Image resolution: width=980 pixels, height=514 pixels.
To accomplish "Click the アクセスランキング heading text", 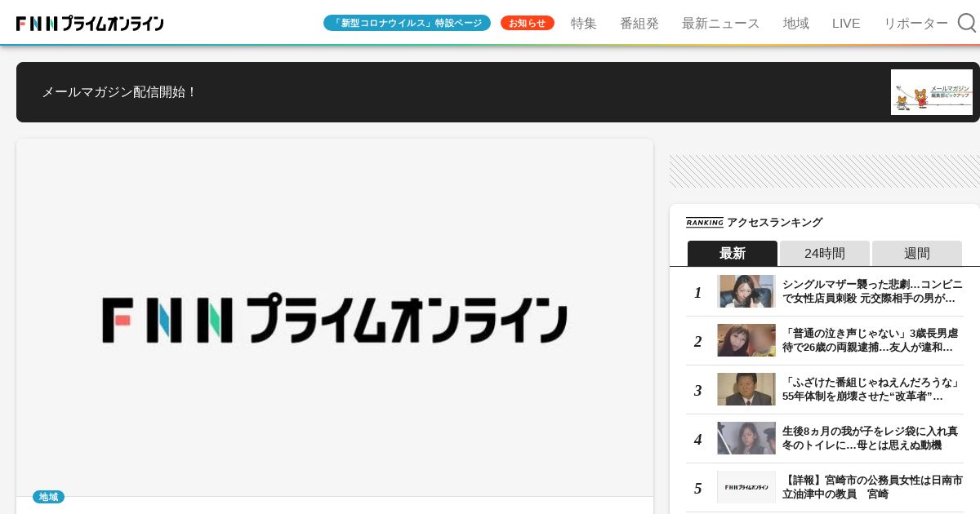I will click(x=774, y=222).
